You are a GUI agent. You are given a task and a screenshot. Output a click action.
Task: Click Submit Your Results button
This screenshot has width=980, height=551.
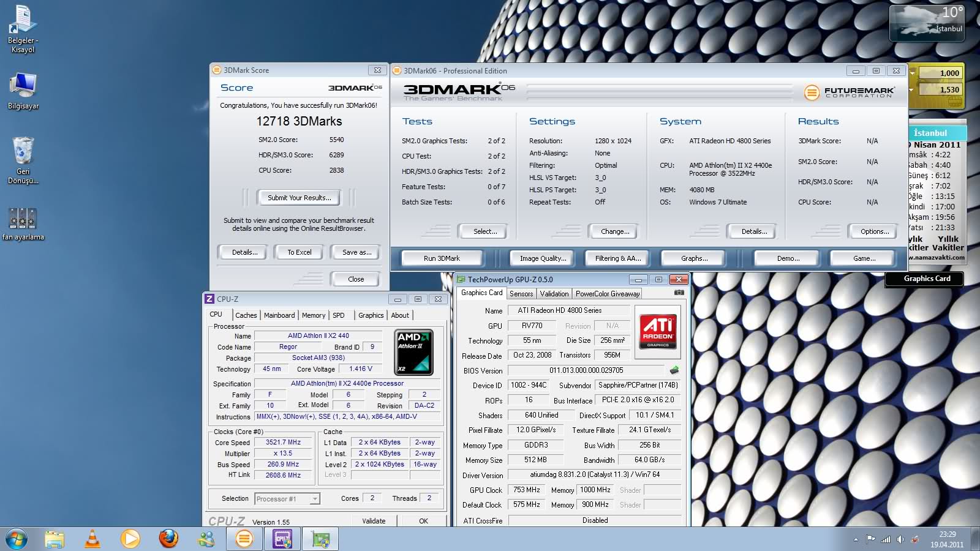click(x=300, y=198)
